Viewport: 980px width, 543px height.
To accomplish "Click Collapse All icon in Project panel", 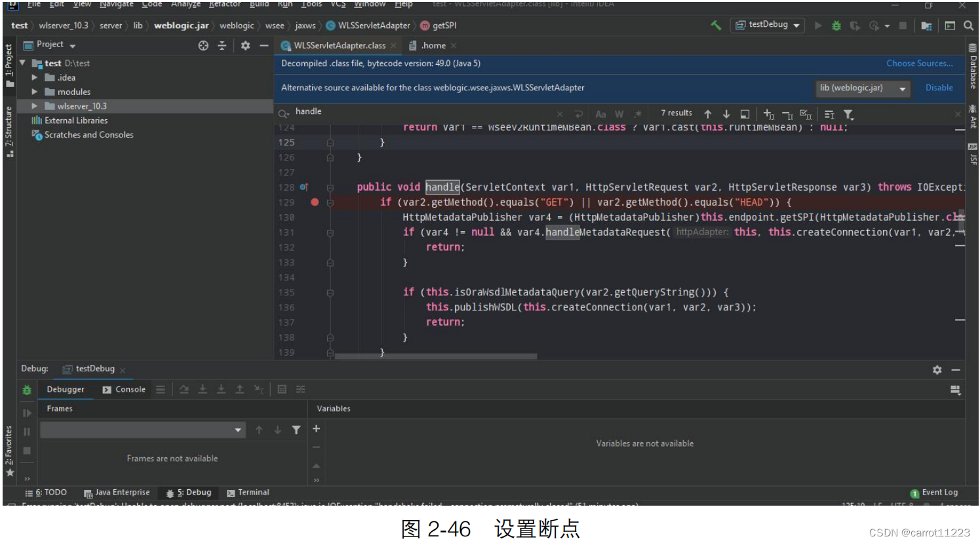I will click(222, 45).
